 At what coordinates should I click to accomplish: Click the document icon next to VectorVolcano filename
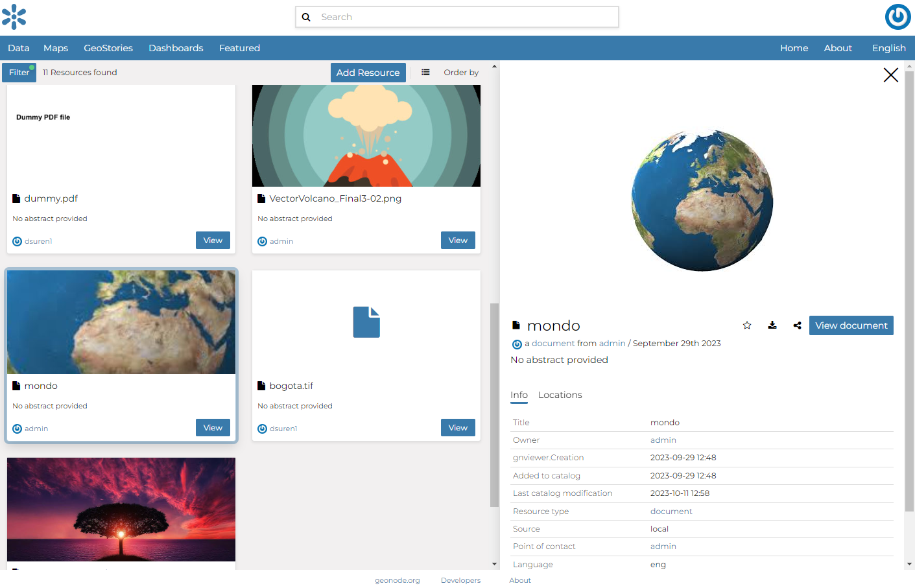(x=262, y=198)
